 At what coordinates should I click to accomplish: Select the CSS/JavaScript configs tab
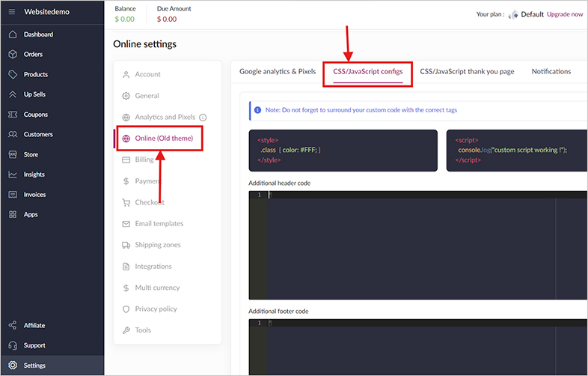point(368,71)
